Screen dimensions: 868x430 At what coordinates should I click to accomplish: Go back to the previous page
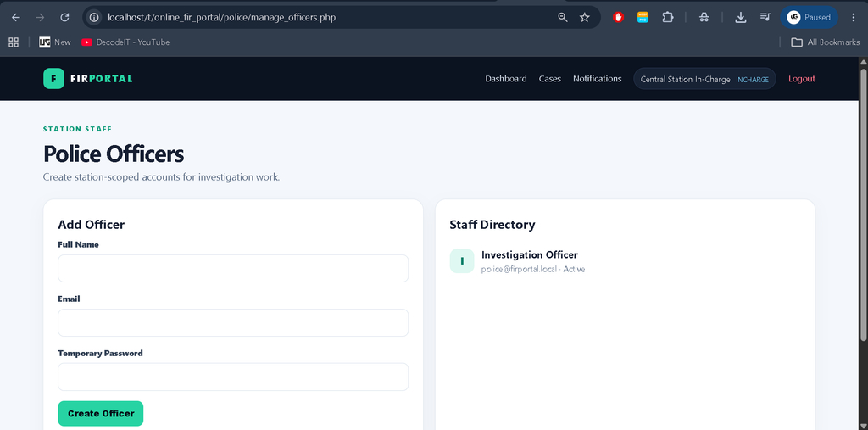pyautogui.click(x=16, y=17)
